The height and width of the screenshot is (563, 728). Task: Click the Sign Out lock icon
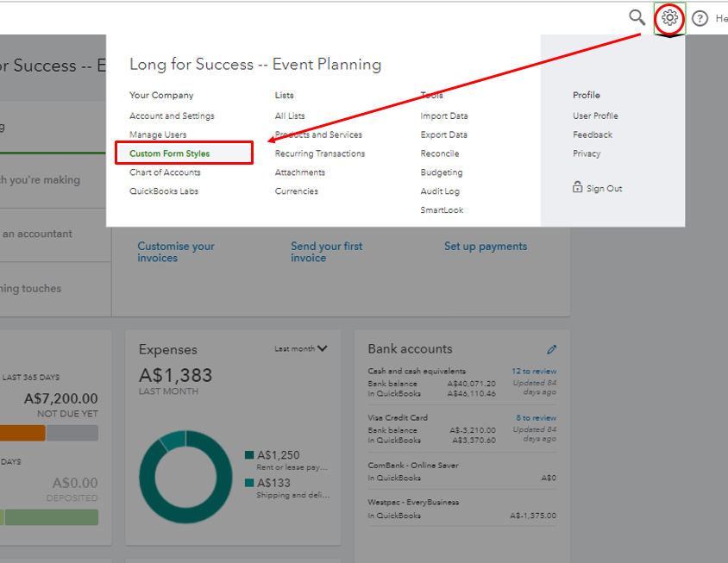tap(577, 188)
